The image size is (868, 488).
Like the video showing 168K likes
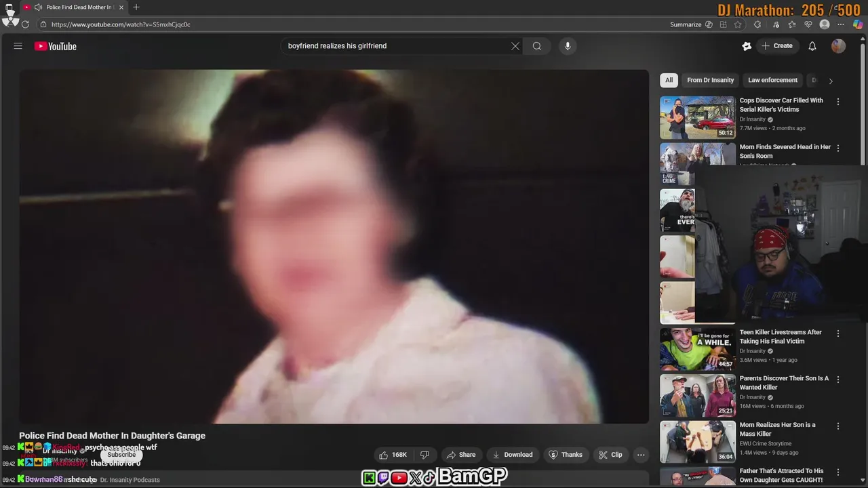pos(393,455)
